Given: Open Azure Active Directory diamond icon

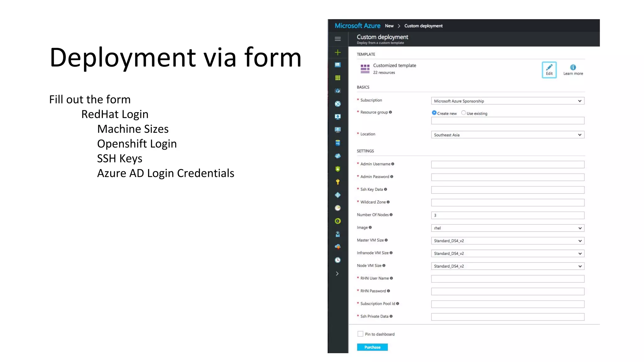Looking at the screenshot, I should (338, 195).
